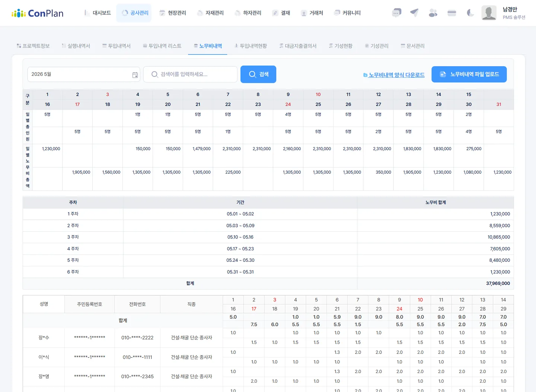Focus the 검색어를 입력하세요 search field
Viewport: 536px width, 392px height.
click(190, 74)
